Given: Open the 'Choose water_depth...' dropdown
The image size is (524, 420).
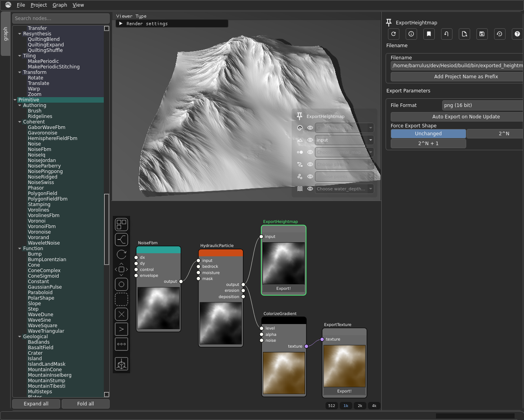Looking at the screenshot, I should [344, 189].
